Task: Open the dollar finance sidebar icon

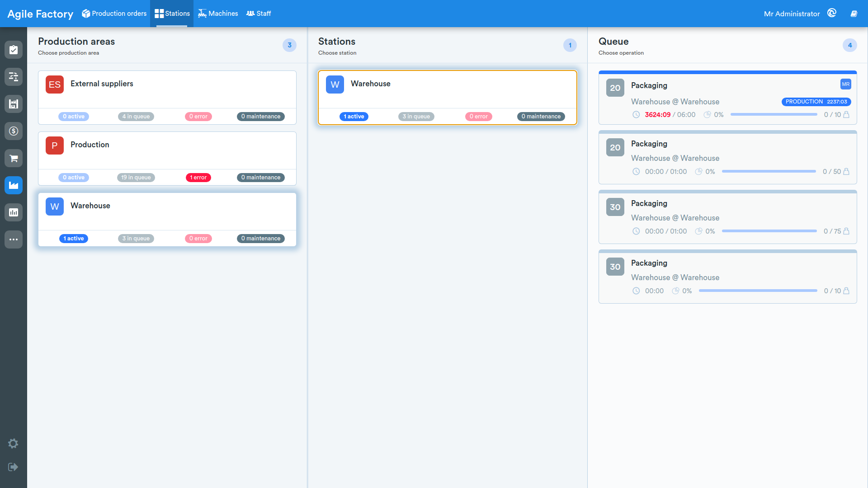Action: tap(14, 131)
